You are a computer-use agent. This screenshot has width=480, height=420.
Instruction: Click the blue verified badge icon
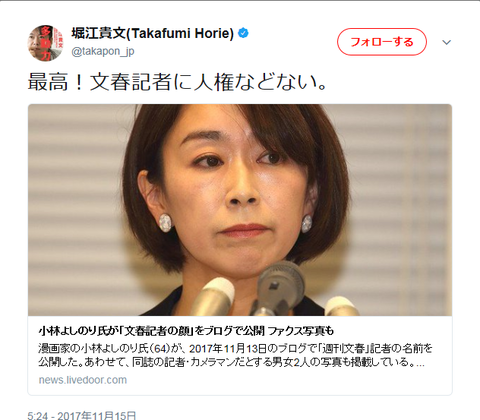click(243, 33)
